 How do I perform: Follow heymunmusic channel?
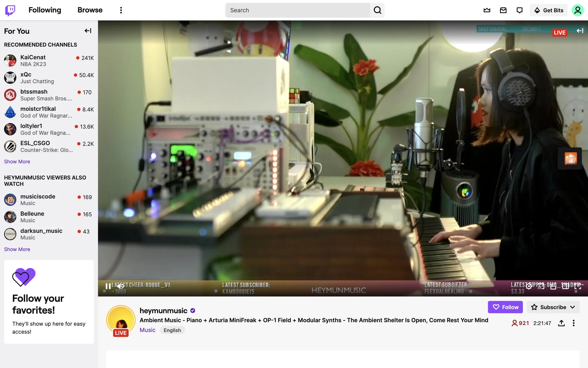point(505,307)
